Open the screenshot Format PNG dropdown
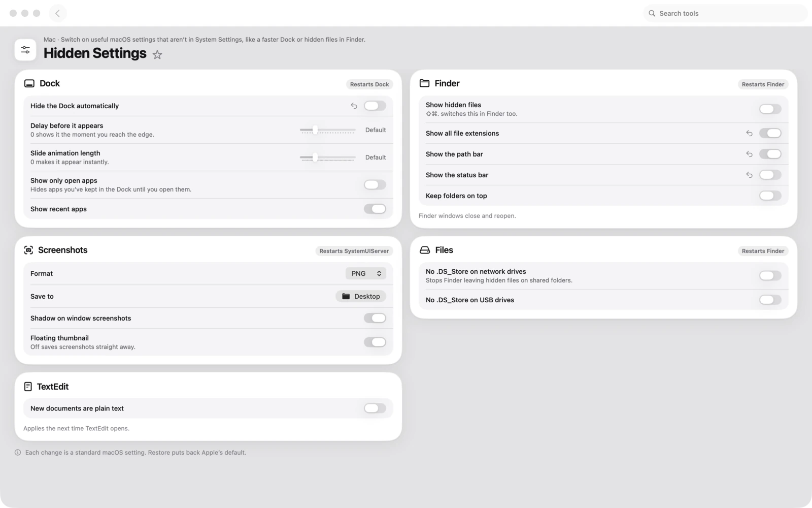Screen dimensions: 812x508 (366, 273)
